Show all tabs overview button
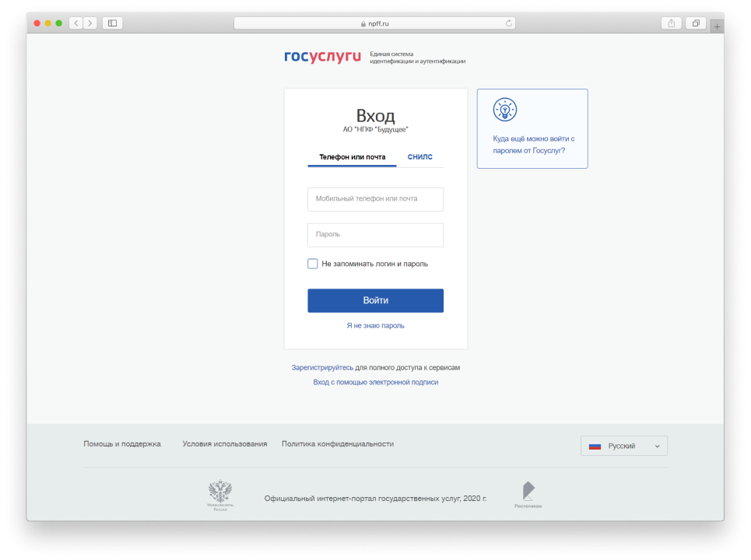Image resolution: width=751 pixels, height=560 pixels. 696,23
